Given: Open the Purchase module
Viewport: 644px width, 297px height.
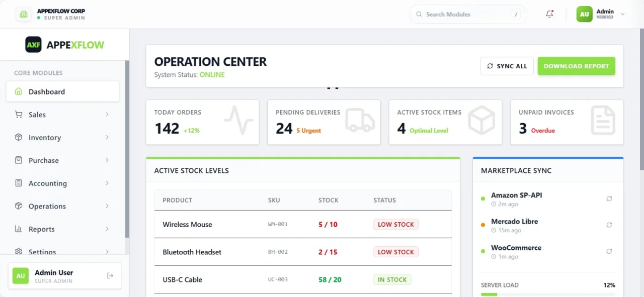Looking at the screenshot, I should click(63, 160).
